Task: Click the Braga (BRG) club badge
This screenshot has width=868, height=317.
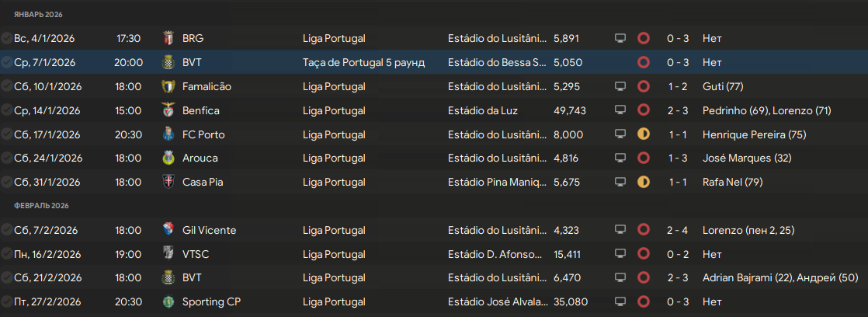Action: click(x=168, y=38)
